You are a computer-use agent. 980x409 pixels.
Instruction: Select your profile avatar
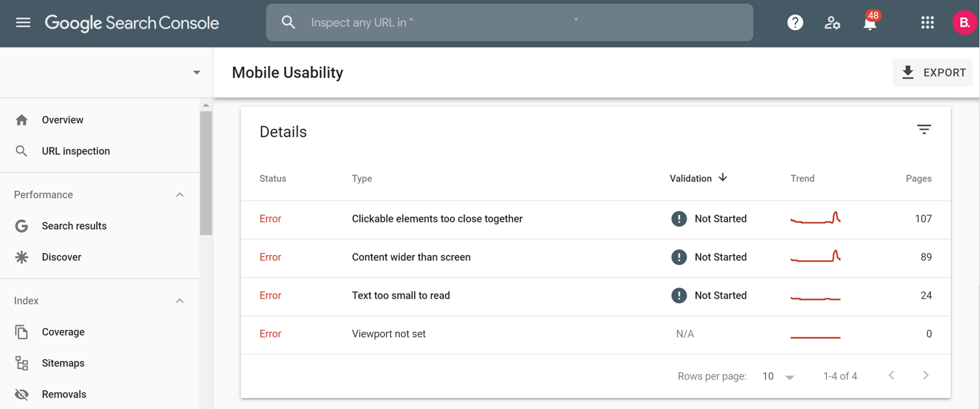(x=964, y=21)
